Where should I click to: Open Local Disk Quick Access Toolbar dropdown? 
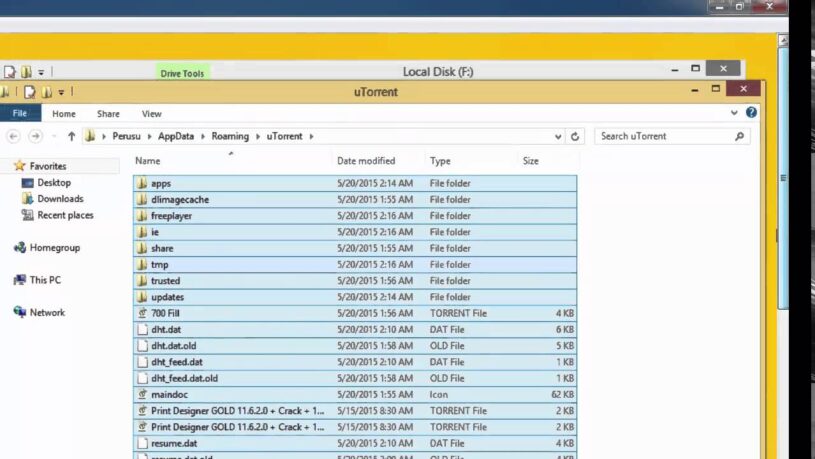click(x=41, y=72)
